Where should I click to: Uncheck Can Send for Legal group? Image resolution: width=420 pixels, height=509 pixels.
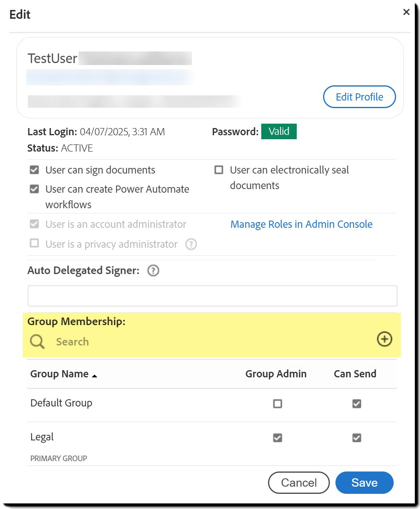click(x=357, y=438)
